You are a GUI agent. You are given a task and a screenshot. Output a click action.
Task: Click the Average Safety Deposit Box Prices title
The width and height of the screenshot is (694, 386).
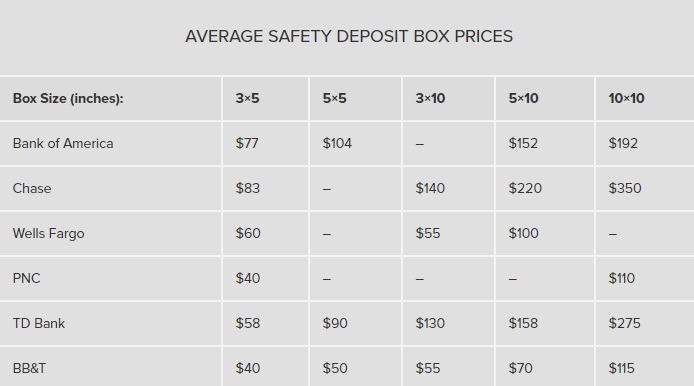coord(349,36)
